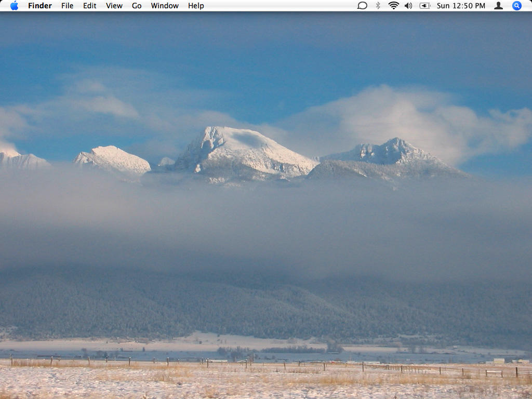Open the Go menu

tap(137, 6)
